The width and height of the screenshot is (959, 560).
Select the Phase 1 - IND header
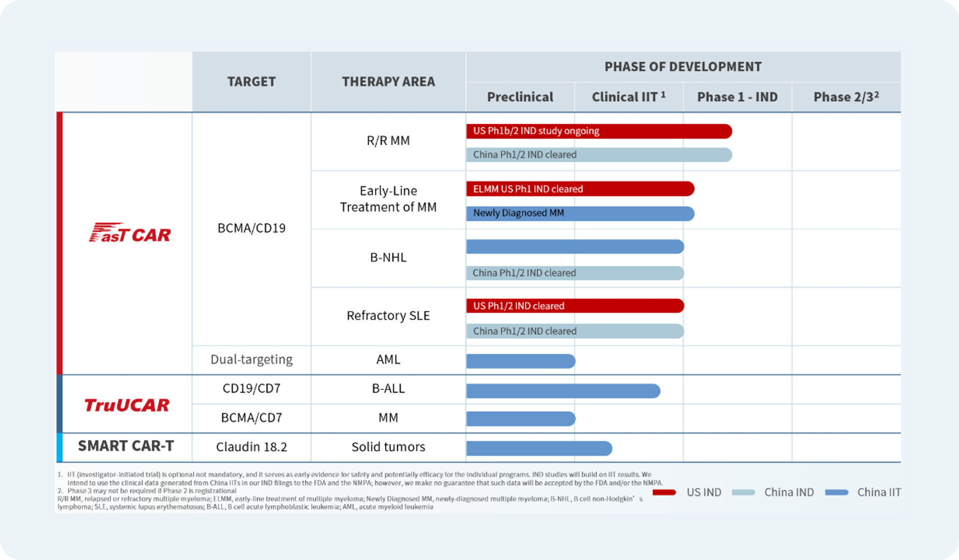737,97
